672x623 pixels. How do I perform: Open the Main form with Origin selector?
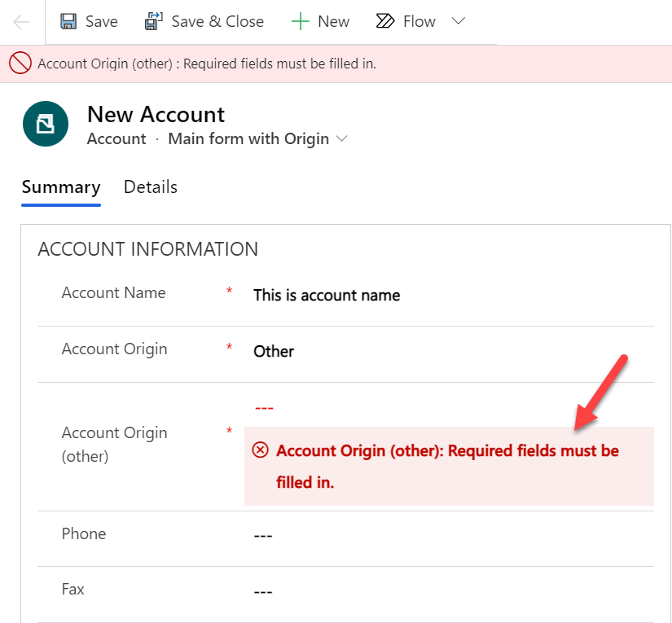pyautogui.click(x=257, y=139)
